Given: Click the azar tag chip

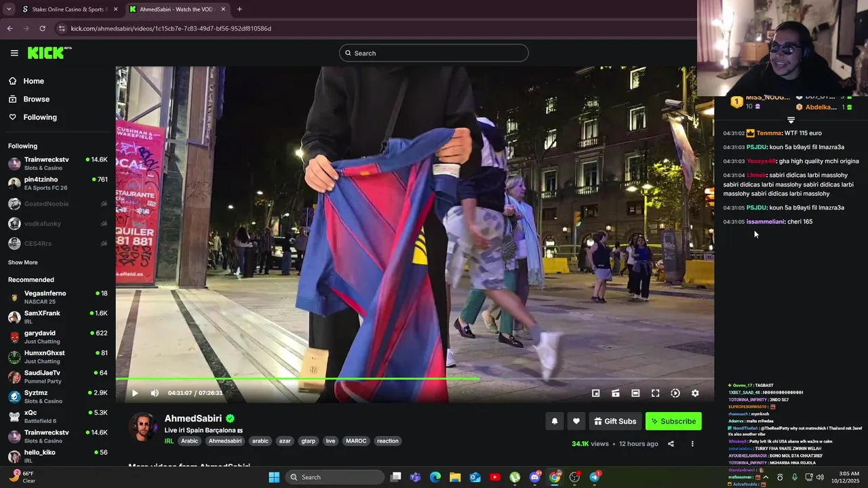Looking at the screenshot, I should click(x=285, y=441).
